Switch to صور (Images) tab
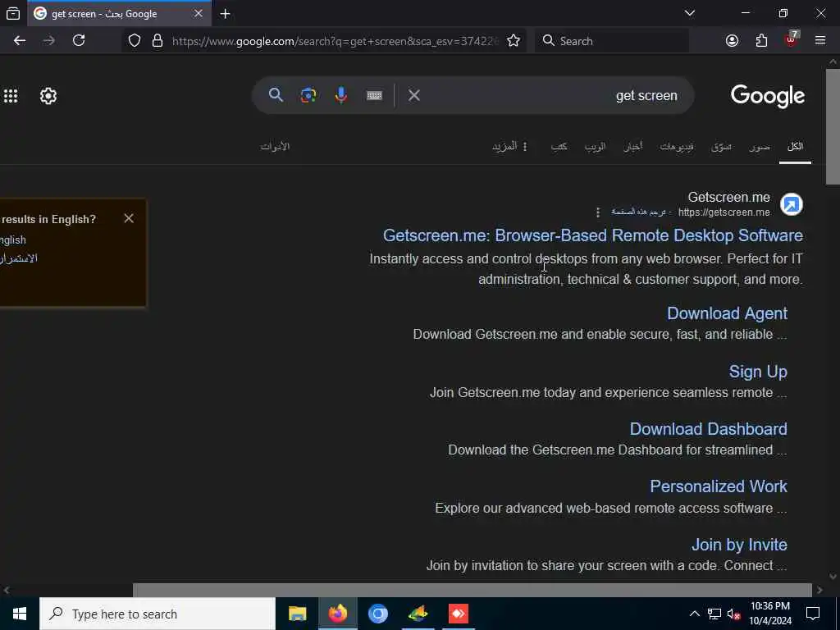Image resolution: width=840 pixels, height=630 pixels. (x=760, y=146)
